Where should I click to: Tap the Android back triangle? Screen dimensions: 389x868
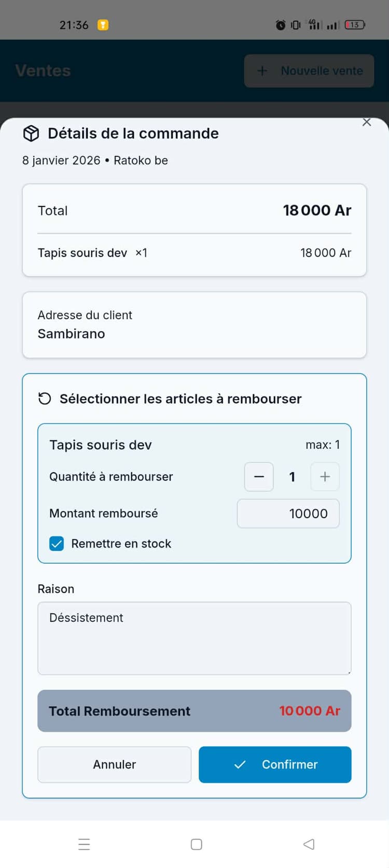pos(309,844)
